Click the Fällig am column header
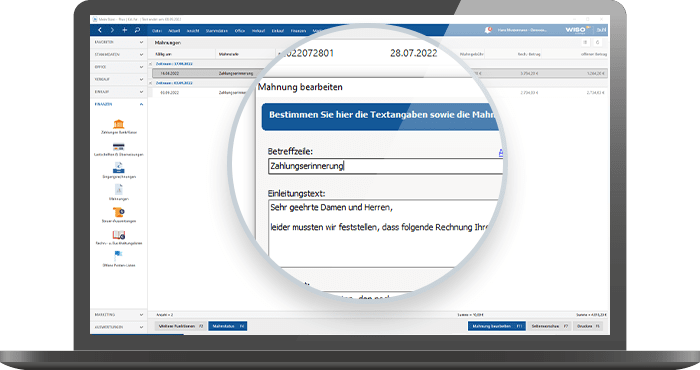This screenshot has height=370, width=700. point(164,54)
